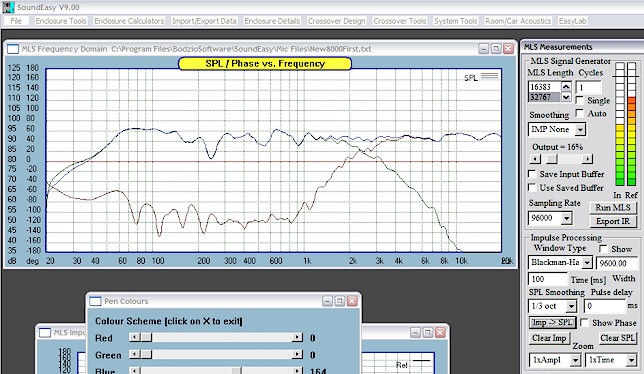Click the Red slider right arrow
Viewport: 644px width, 374px height.
(297, 337)
